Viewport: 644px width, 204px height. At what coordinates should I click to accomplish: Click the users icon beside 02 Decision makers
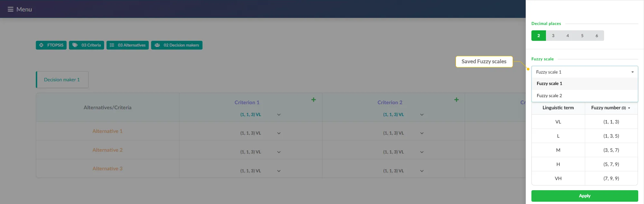[x=157, y=45]
